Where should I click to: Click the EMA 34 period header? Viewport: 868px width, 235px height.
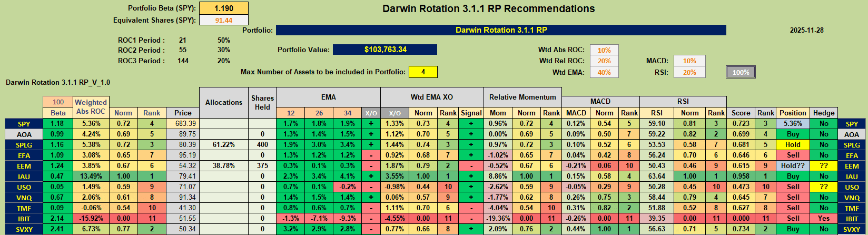pos(348,113)
